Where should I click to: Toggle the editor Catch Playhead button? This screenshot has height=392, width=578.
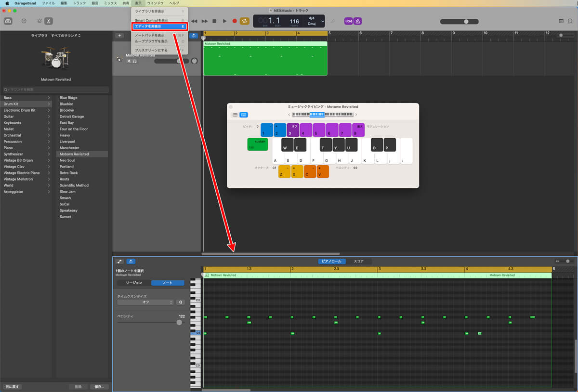tap(131, 261)
